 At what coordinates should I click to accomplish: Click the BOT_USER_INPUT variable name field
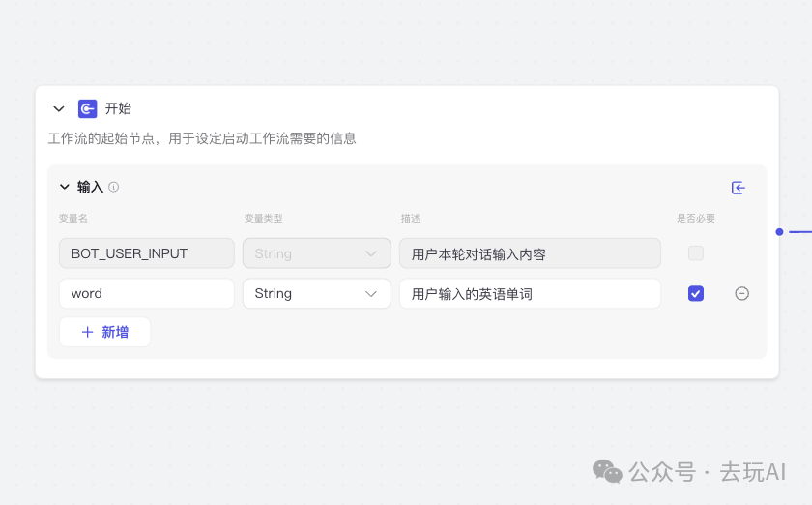(146, 253)
